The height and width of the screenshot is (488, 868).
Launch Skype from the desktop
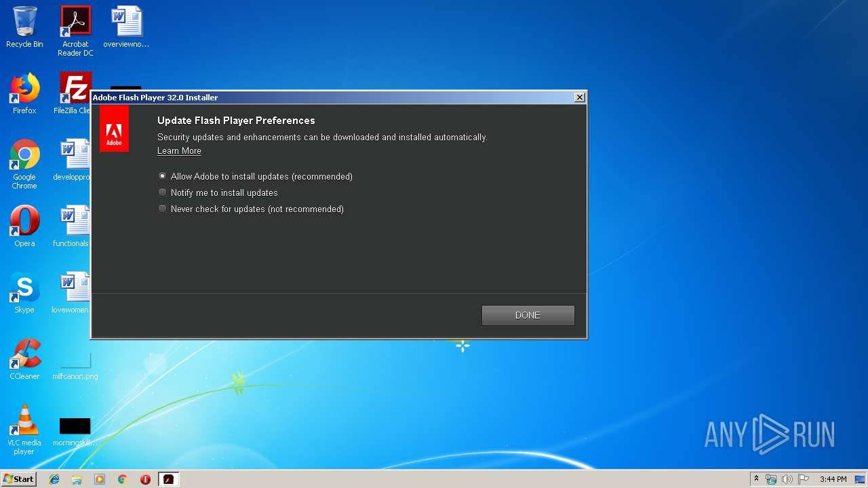24,293
